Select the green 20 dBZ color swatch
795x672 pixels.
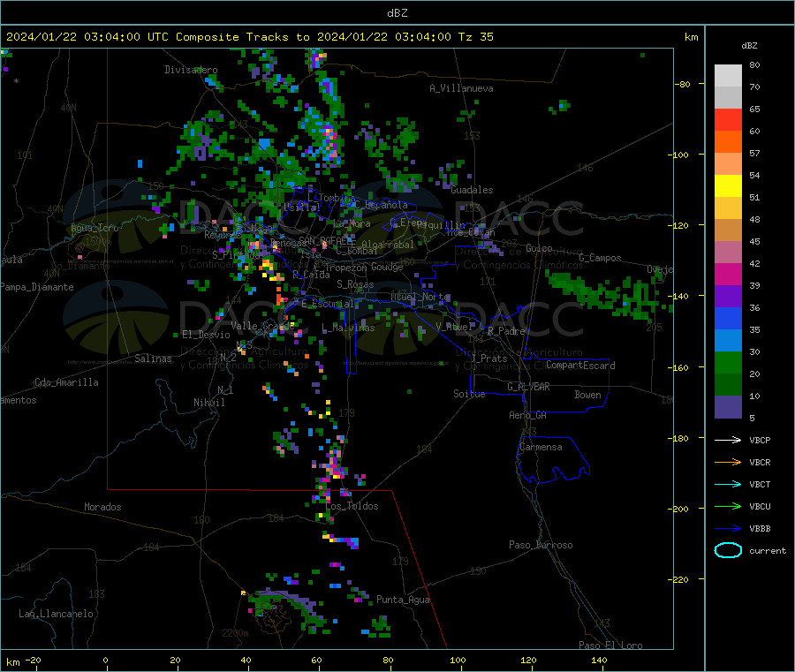coord(728,362)
